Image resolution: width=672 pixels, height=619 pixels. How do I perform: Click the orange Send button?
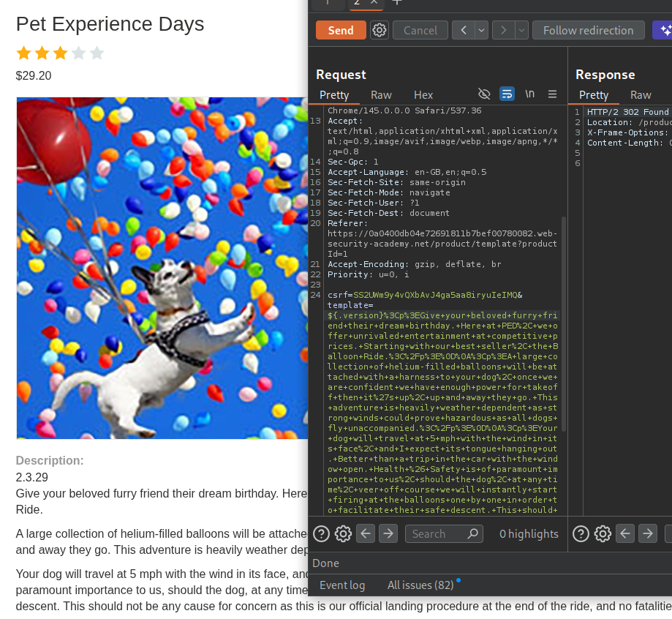(x=341, y=30)
